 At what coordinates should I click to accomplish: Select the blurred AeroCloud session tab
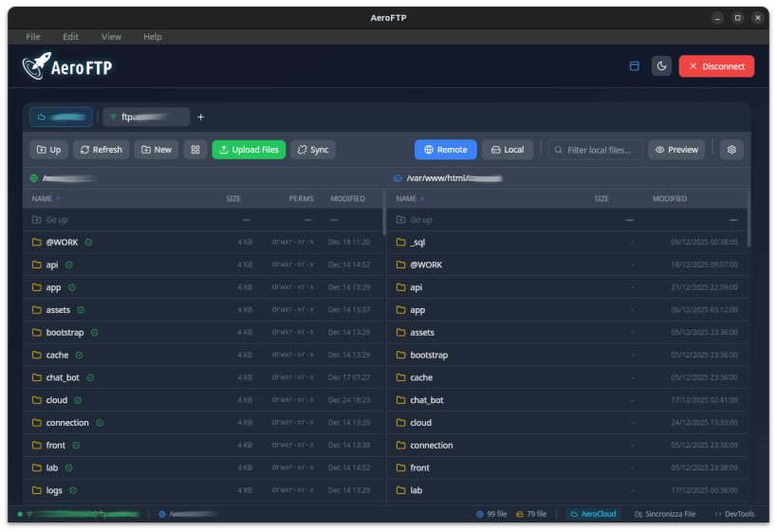[x=61, y=117]
